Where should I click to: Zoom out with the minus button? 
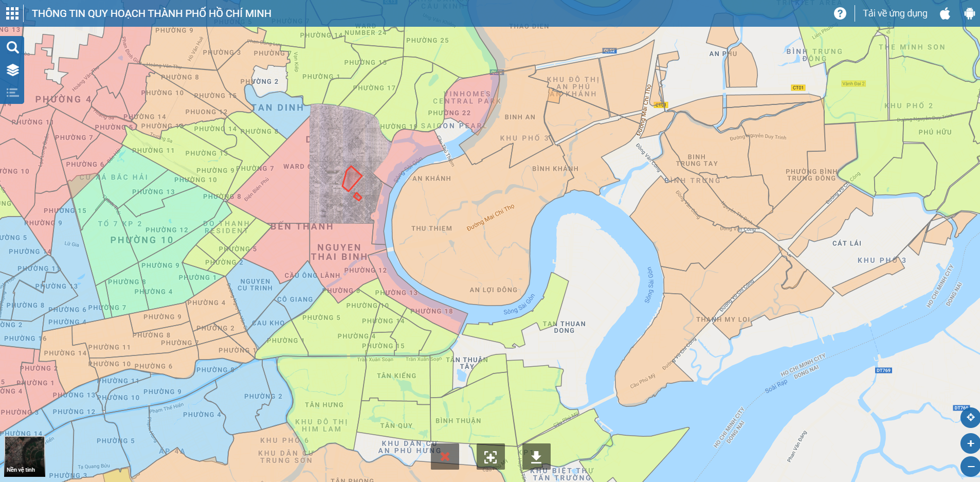click(x=970, y=467)
